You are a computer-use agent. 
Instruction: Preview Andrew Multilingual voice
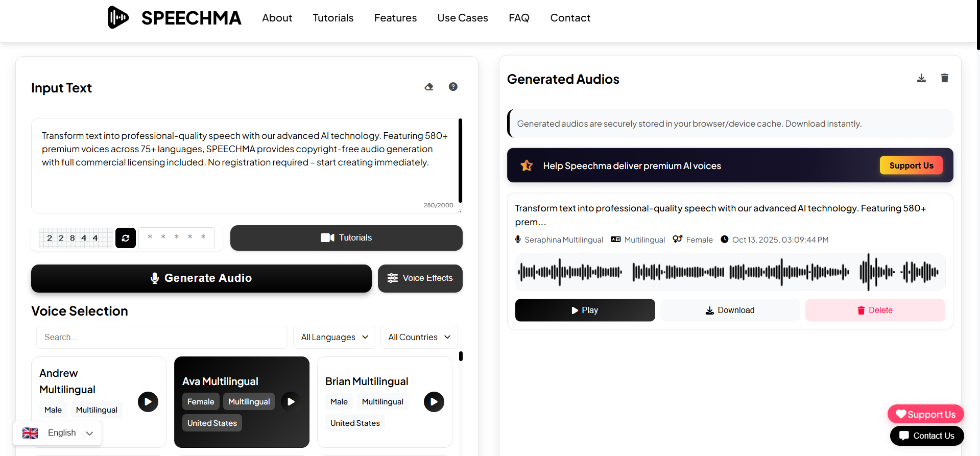[148, 402]
